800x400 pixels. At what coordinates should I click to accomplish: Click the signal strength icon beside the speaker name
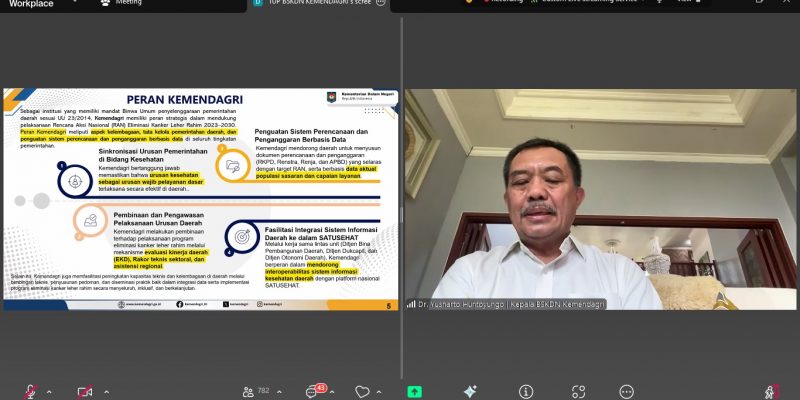pyautogui.click(x=411, y=304)
